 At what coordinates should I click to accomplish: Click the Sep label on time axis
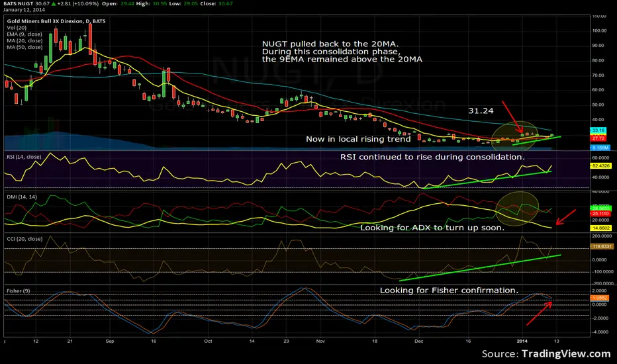click(x=110, y=341)
